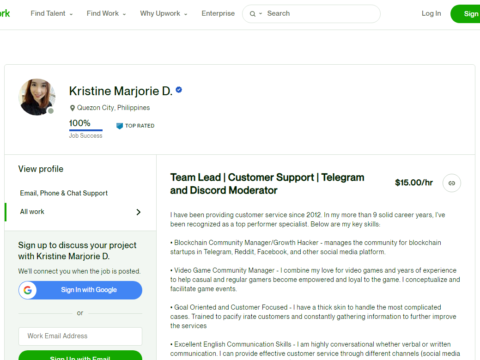Viewport: 480px width, 360px height.
Task: Click the verified badge next to Kristine Marjorie D.
Action: (179, 90)
